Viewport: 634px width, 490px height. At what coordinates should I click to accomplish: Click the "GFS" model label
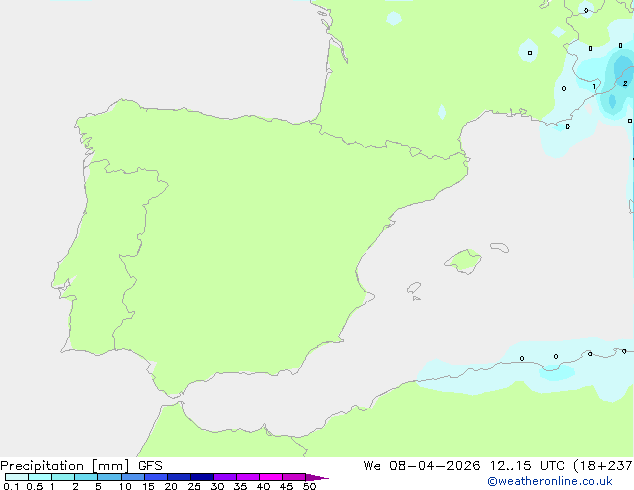pos(150,466)
